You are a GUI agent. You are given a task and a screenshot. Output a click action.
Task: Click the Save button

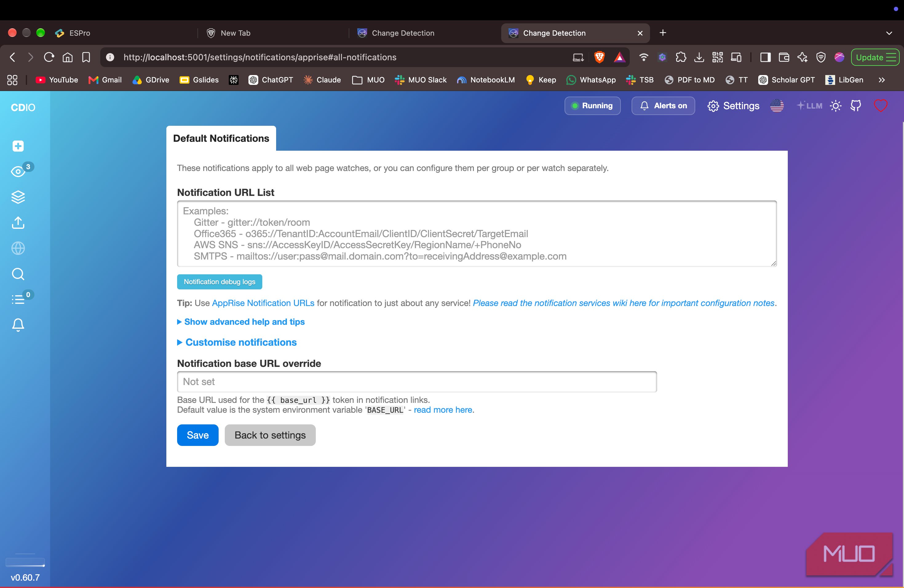[197, 435]
